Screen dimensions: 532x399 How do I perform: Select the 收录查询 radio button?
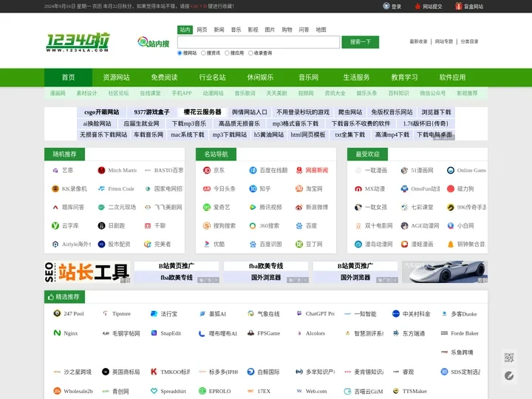point(250,53)
